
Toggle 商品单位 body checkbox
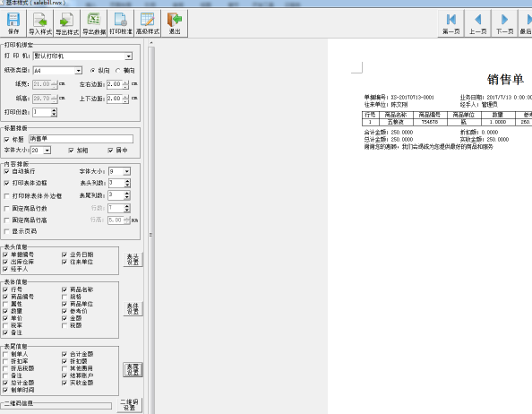coord(64,304)
